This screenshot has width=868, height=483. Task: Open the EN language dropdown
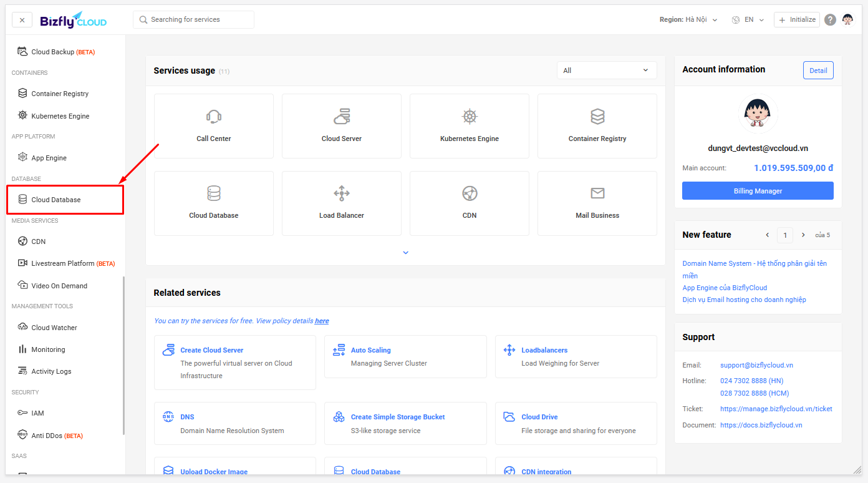coord(748,20)
